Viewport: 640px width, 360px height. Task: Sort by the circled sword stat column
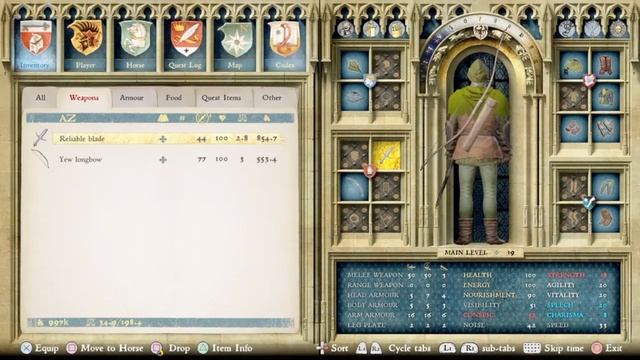tap(202, 118)
